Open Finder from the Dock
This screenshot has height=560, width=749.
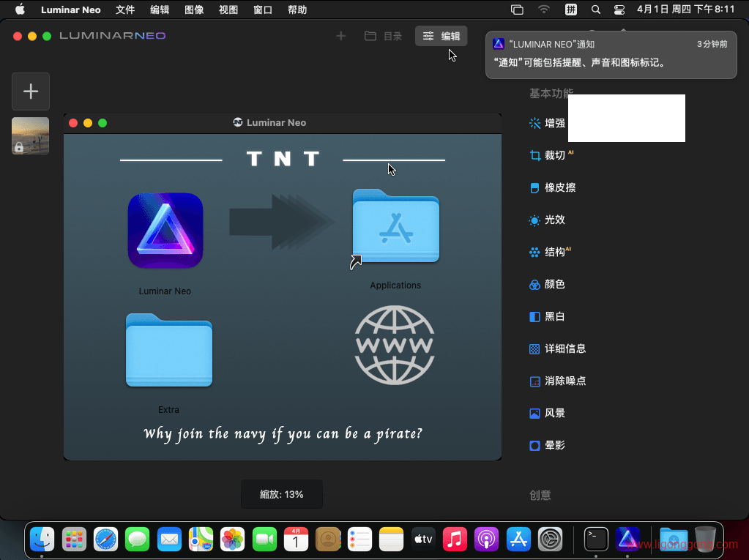[x=42, y=540]
